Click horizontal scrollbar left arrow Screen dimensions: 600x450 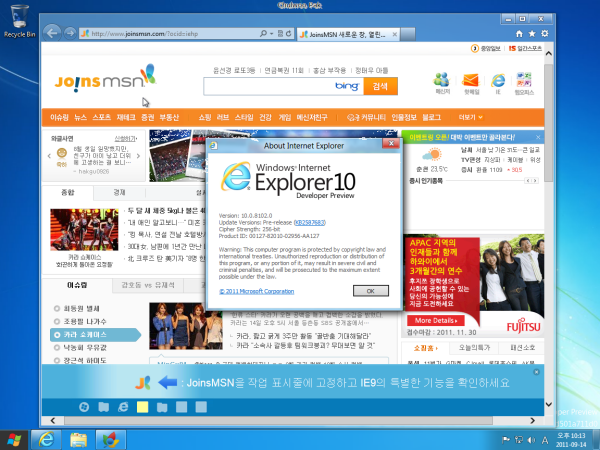click(x=53, y=421)
